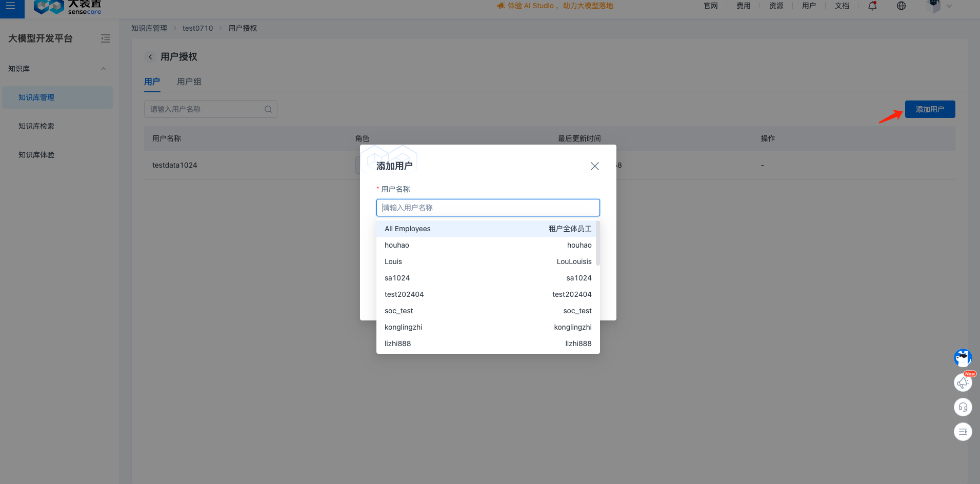Close the 添加用户 dialog
The width and height of the screenshot is (980, 484).
point(594,166)
